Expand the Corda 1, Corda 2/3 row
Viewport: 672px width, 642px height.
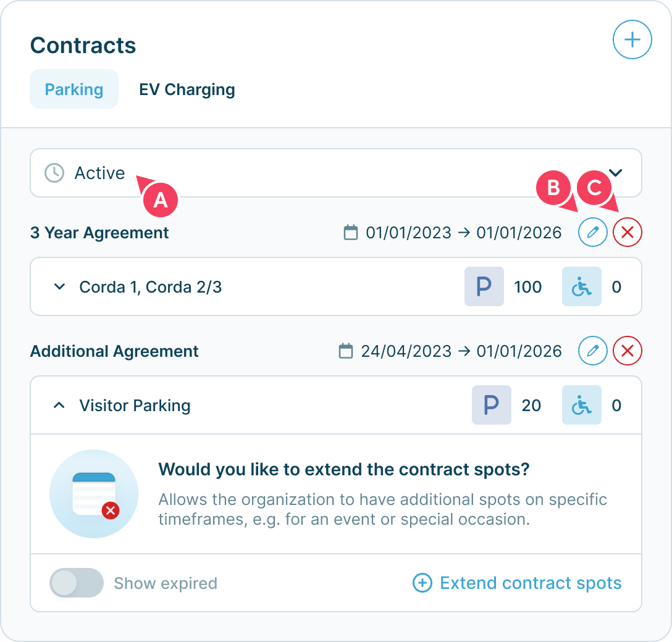tap(59, 286)
